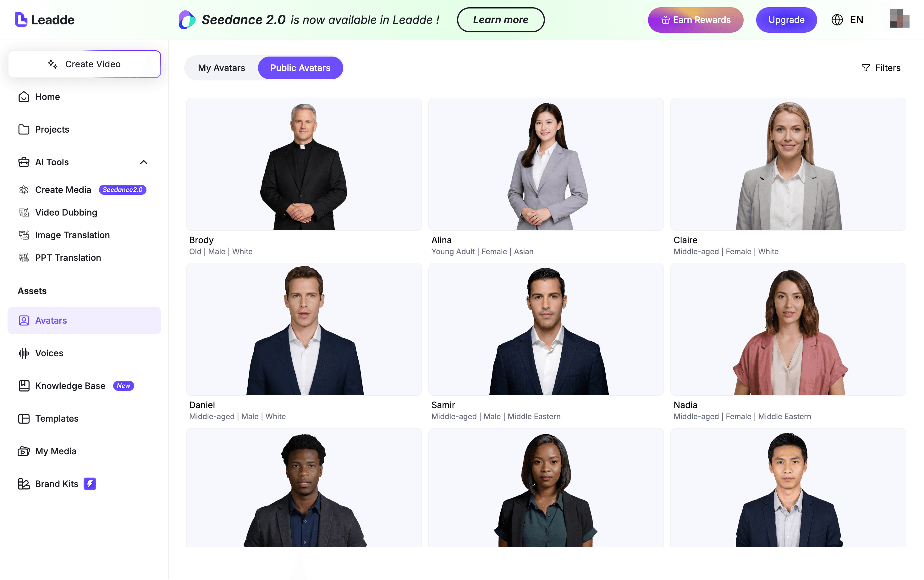
Task: Collapse the AI Tools section chevron
Action: tap(144, 162)
